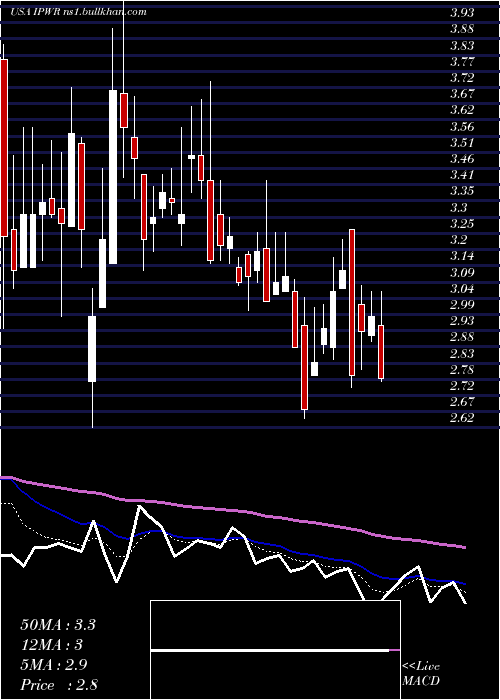Click the 2.93 price axis label
This screenshot has height=700, width=500.
[462, 321]
